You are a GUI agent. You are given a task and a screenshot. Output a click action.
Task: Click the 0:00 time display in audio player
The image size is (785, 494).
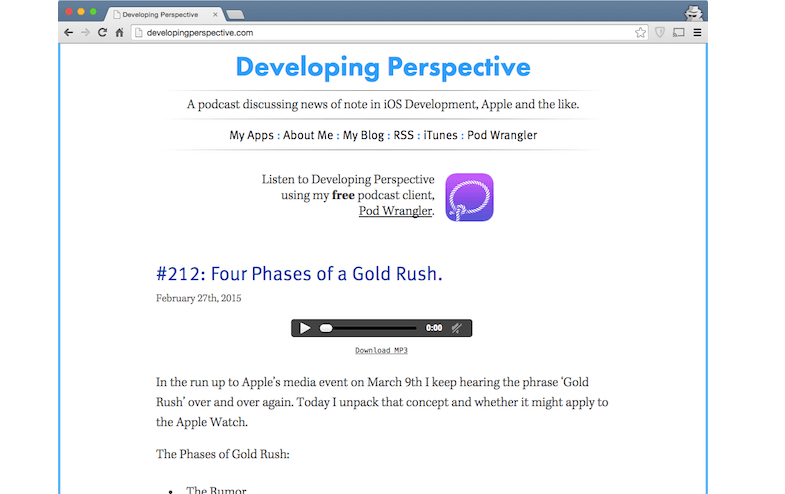pos(434,328)
